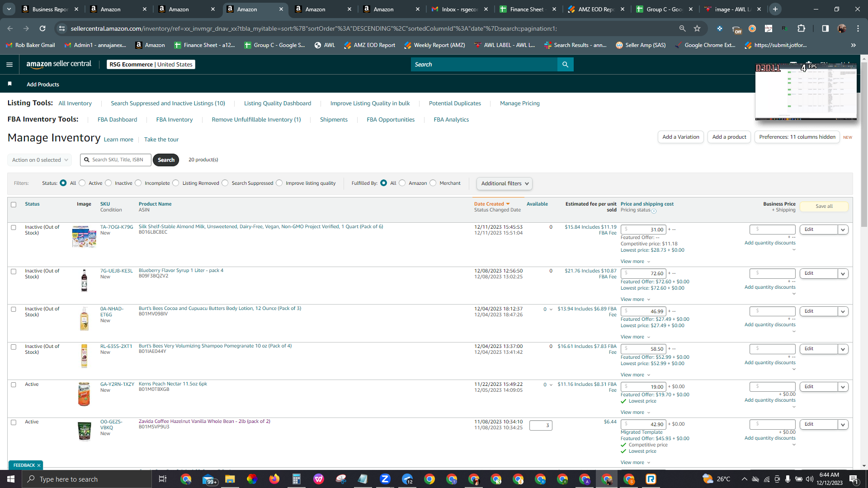868x488 pixels.
Task: Open new browser tab with plus icon
Action: pyautogui.click(x=775, y=9)
